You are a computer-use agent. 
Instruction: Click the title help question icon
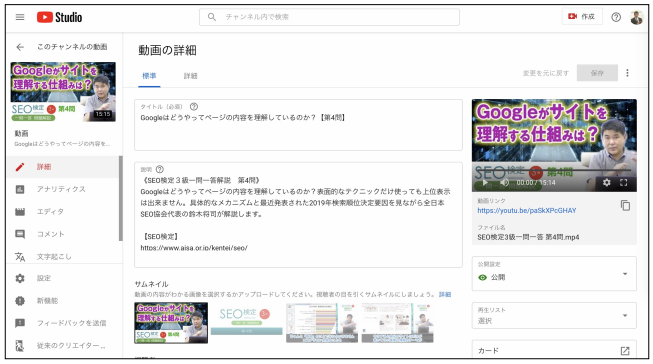coord(194,107)
